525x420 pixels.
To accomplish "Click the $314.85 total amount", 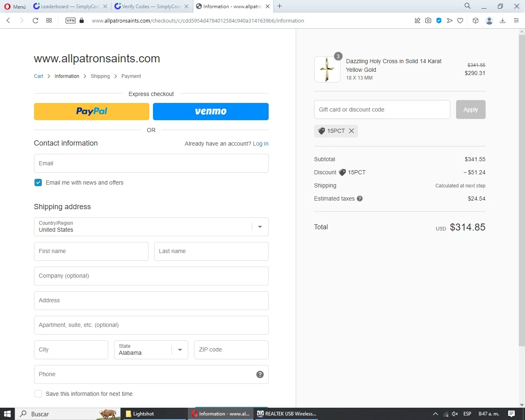I will 468,227.
